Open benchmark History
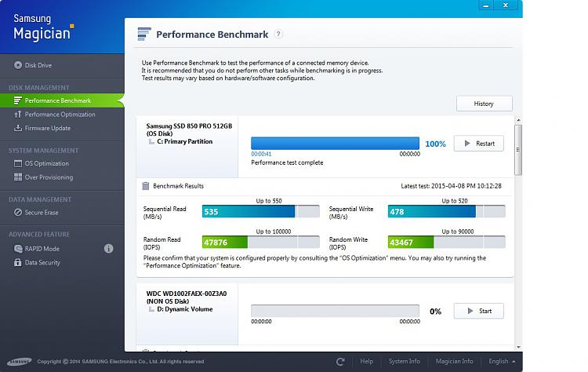The height and width of the screenshot is (372, 588). [x=485, y=104]
